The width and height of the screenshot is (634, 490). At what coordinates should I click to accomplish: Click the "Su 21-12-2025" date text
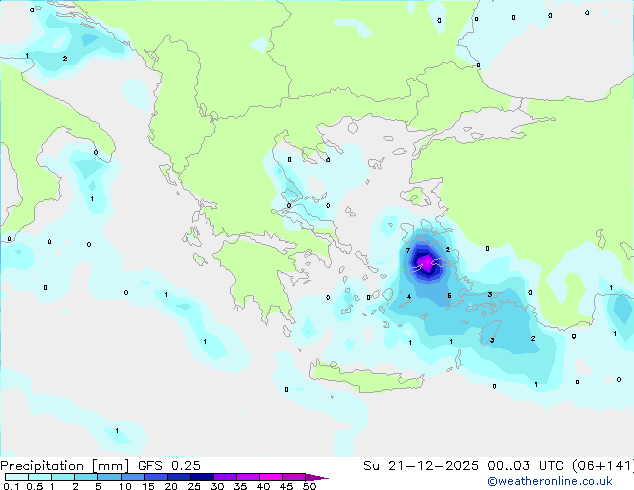point(421,466)
